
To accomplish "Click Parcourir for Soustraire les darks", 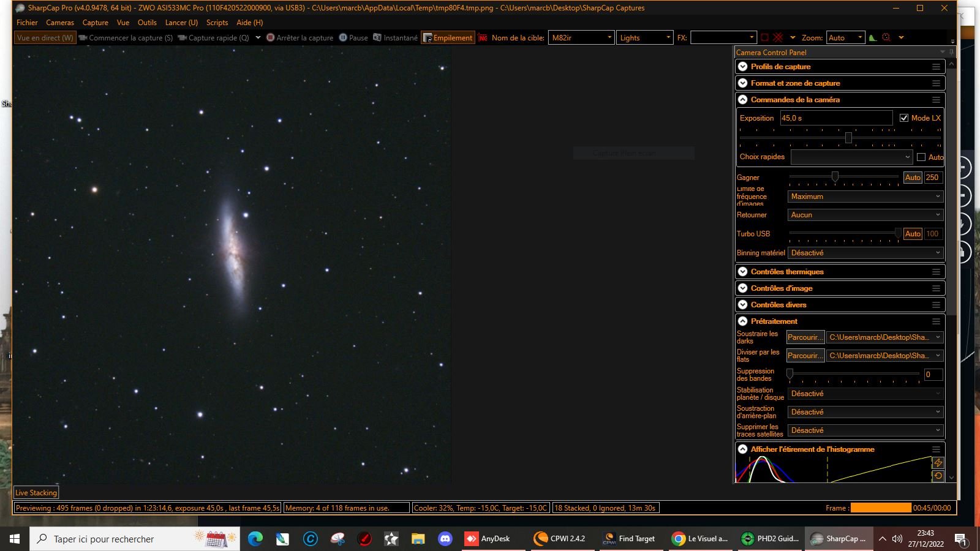I will point(805,337).
